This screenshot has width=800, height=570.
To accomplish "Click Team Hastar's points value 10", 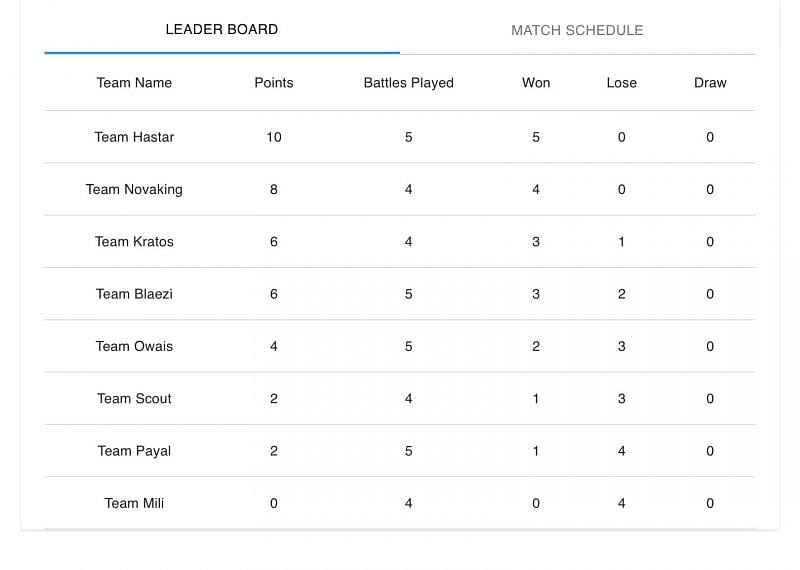I will [x=274, y=137].
